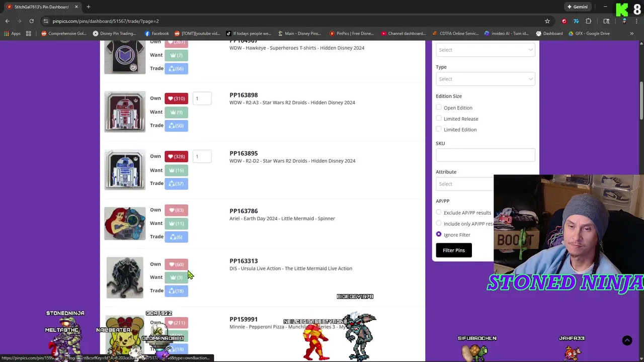
Task: Check the Limited Release checkbox
Action: [x=439, y=119]
